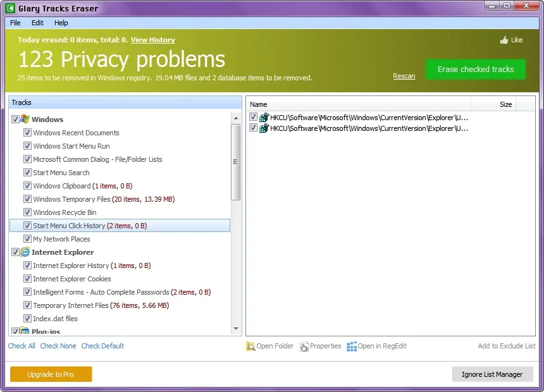Click Add to Exclude List
The image size is (544, 392).
click(x=507, y=346)
